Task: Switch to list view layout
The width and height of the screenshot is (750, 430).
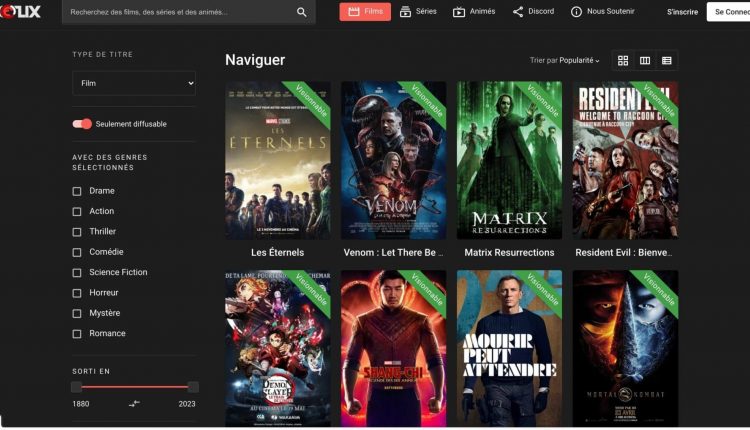Action: 667,60
